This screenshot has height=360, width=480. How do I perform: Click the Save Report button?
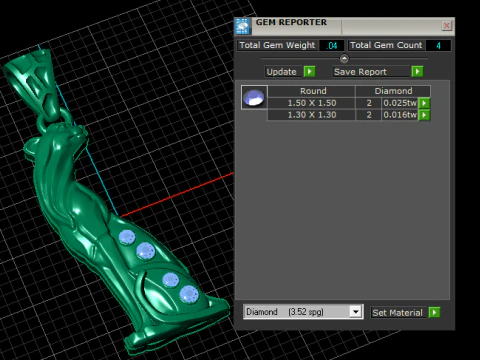[x=371, y=72]
